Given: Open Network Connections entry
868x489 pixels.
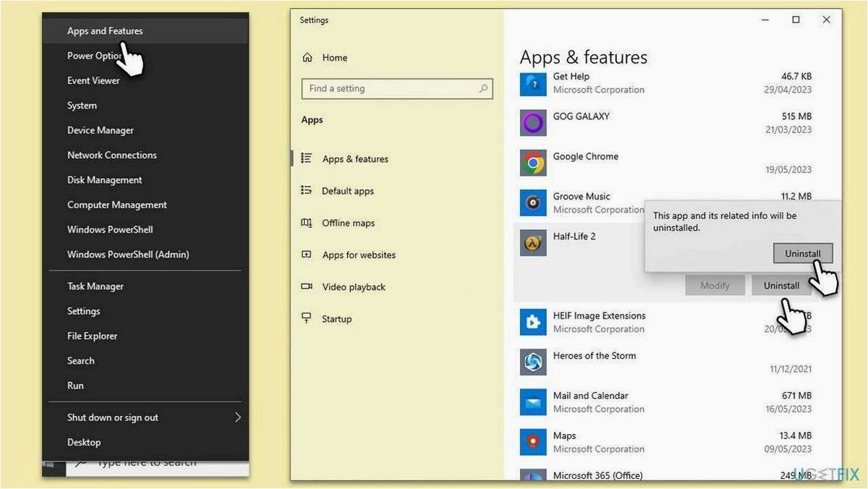Looking at the screenshot, I should click(x=112, y=155).
